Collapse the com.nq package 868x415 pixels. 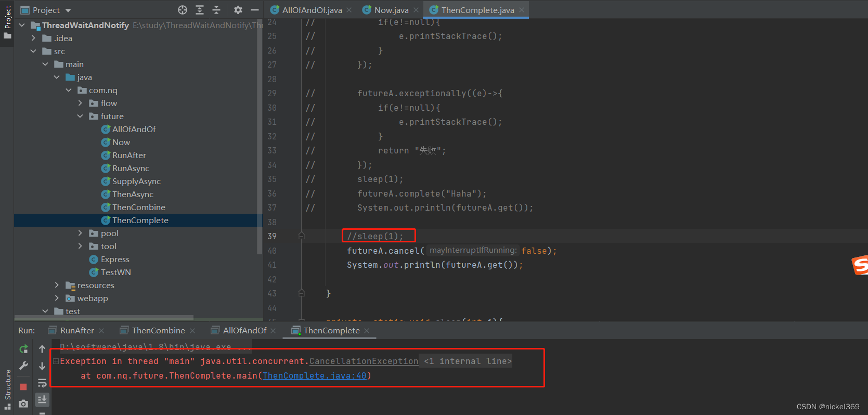[69, 90]
